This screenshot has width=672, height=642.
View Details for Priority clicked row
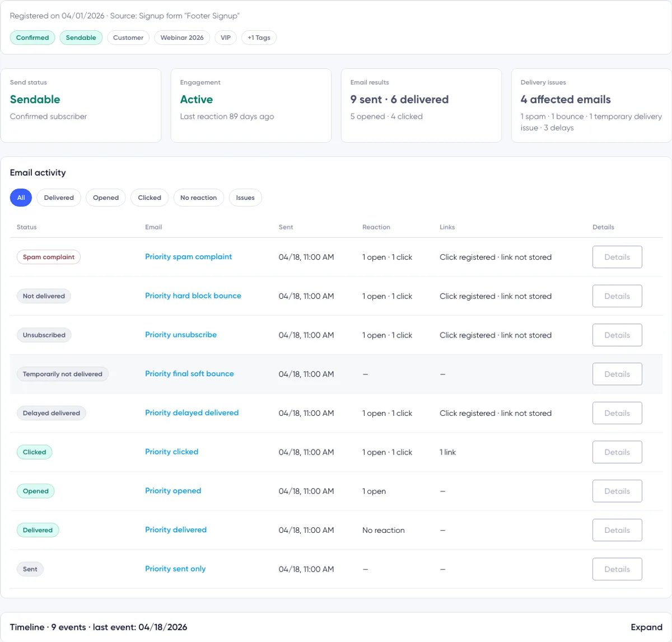pos(617,452)
